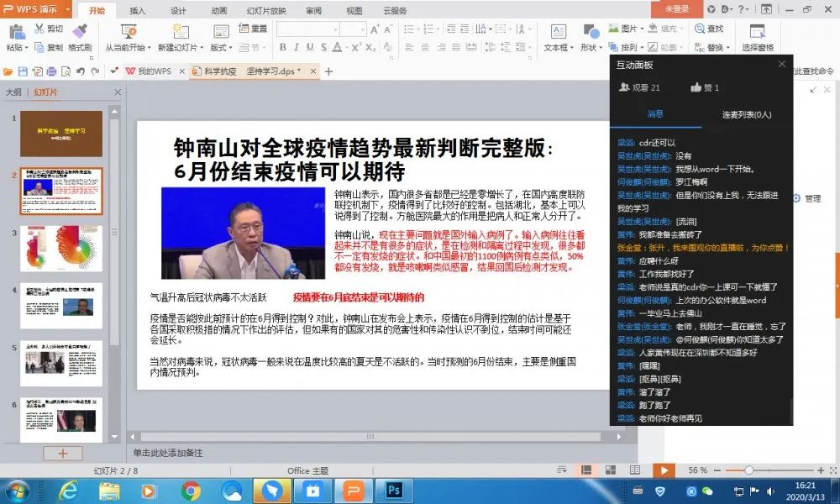This screenshot has height=504, width=840.
Task: Toggle italic text formatting
Action: point(296,48)
